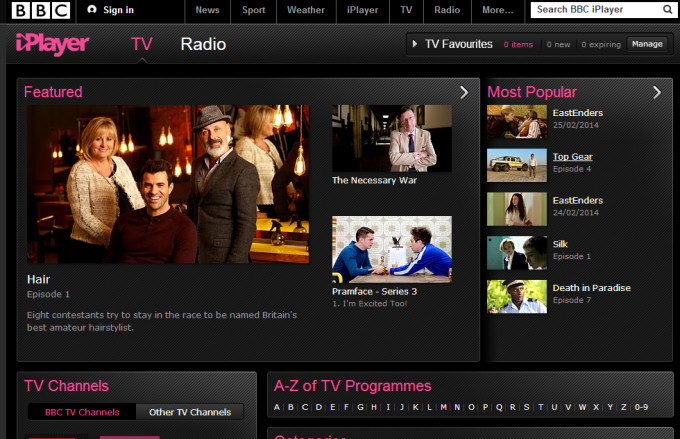
Task: Switch to the iPlayer TV tab
Action: [142, 44]
